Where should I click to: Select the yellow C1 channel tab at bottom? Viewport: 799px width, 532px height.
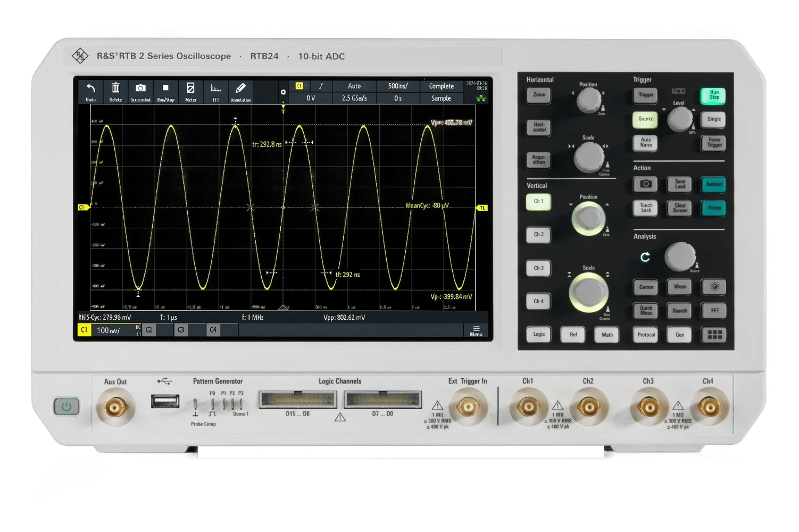[84, 330]
